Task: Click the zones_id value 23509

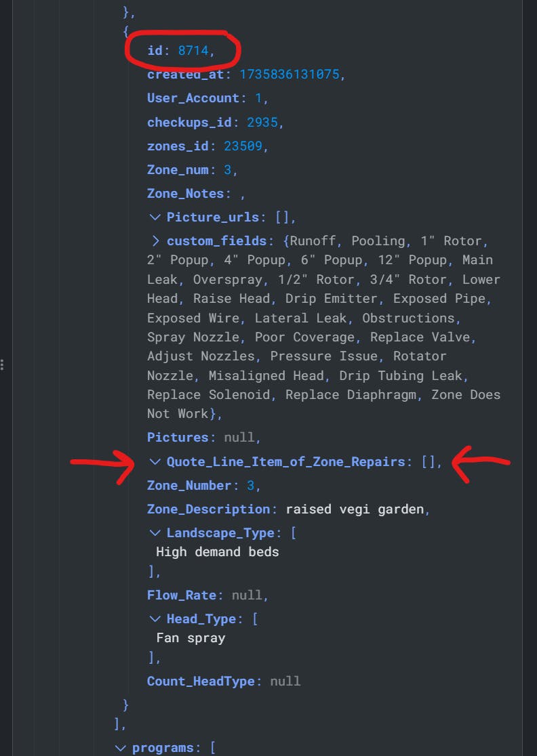Action: (243, 146)
